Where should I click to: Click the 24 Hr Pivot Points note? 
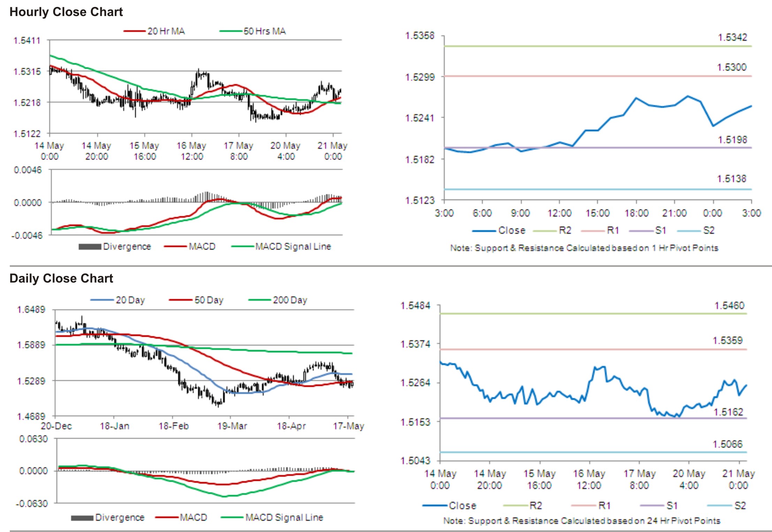tap(582, 521)
